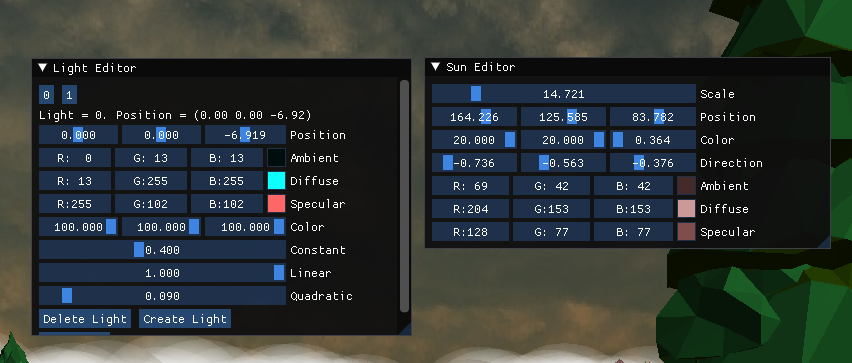852x363 pixels.
Task: Click the Linear slider showing 1.000
Action: click(162, 273)
